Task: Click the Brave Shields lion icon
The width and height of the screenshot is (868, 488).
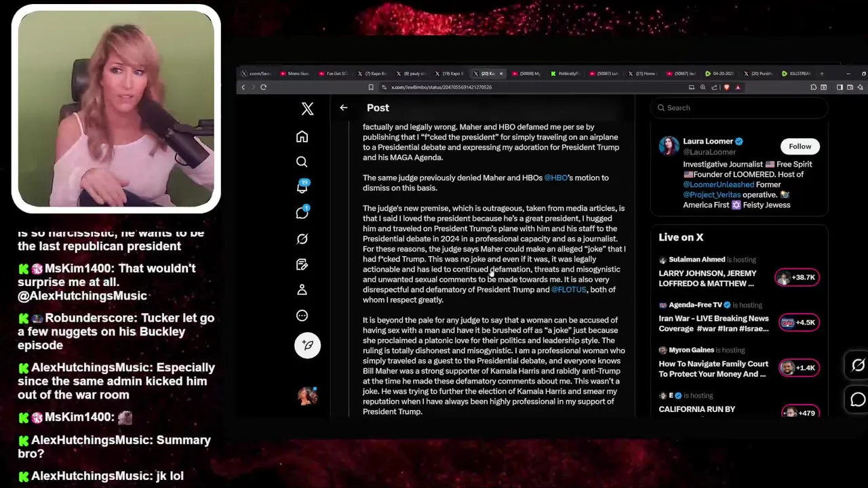Action: (726, 87)
